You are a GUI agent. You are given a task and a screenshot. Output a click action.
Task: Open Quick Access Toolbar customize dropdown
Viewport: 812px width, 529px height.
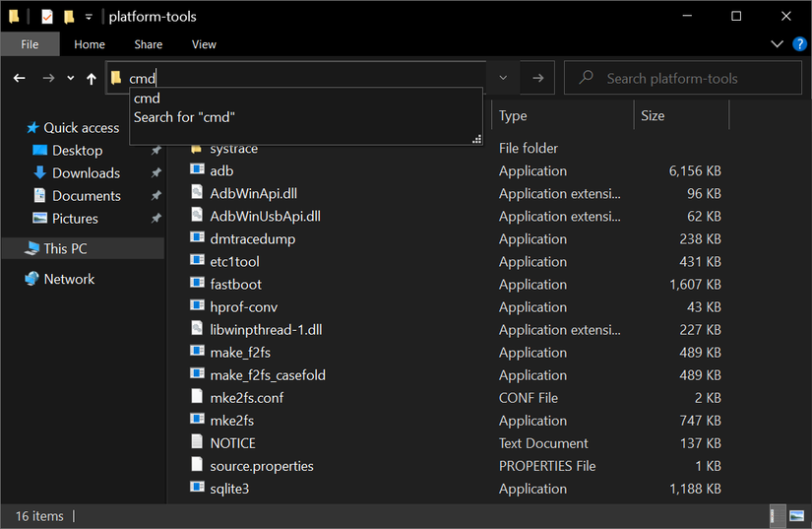89,17
